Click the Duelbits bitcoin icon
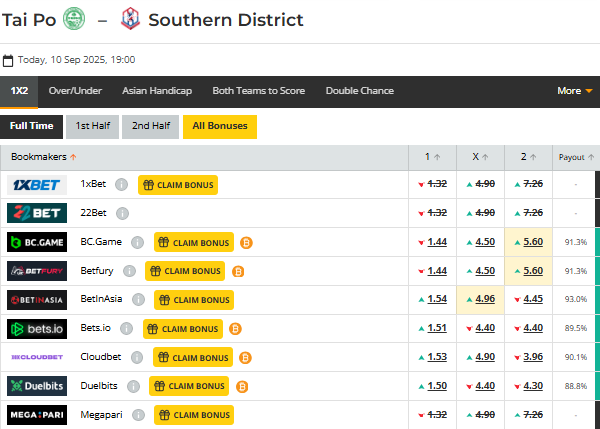Viewport: 600px width, 429px height. 242,386
